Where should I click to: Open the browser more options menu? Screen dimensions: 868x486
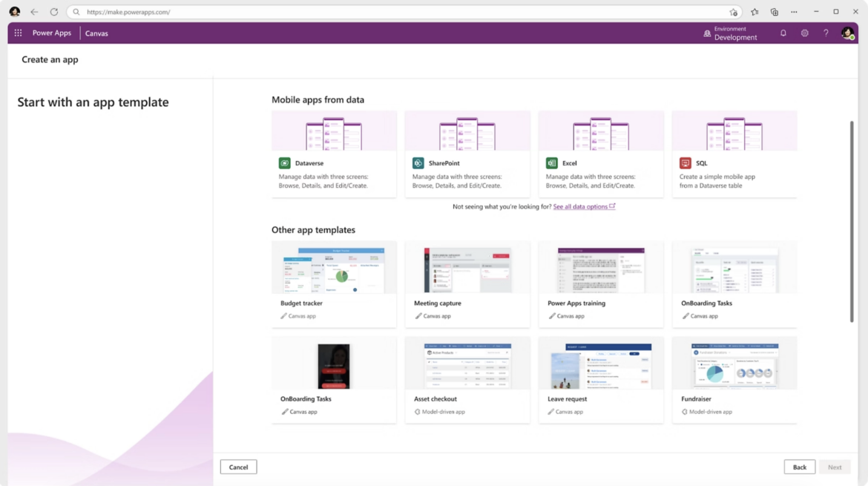pos(794,12)
